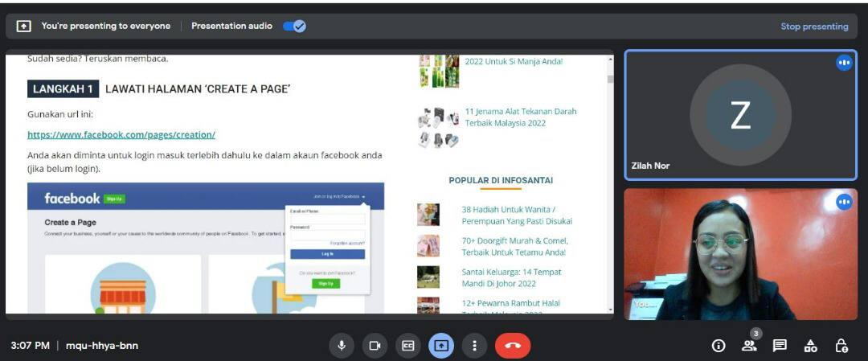The image size is (868, 361).
Task: Click Stop presenting
Action: (x=814, y=26)
